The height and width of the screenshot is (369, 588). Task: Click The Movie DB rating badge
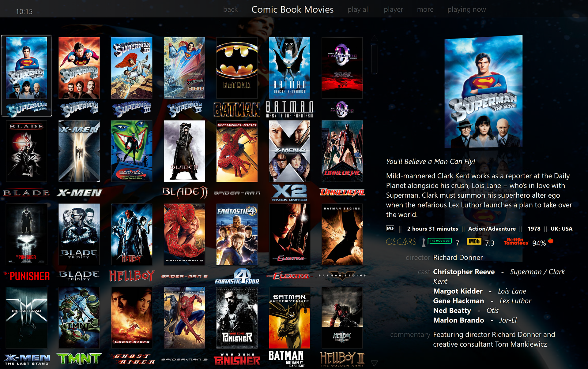[x=440, y=241]
